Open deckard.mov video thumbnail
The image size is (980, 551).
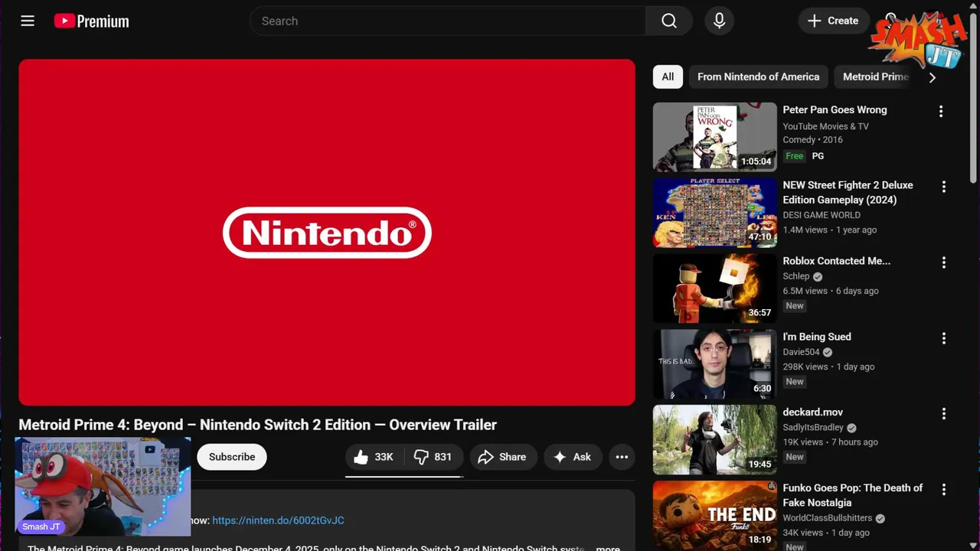715,440
